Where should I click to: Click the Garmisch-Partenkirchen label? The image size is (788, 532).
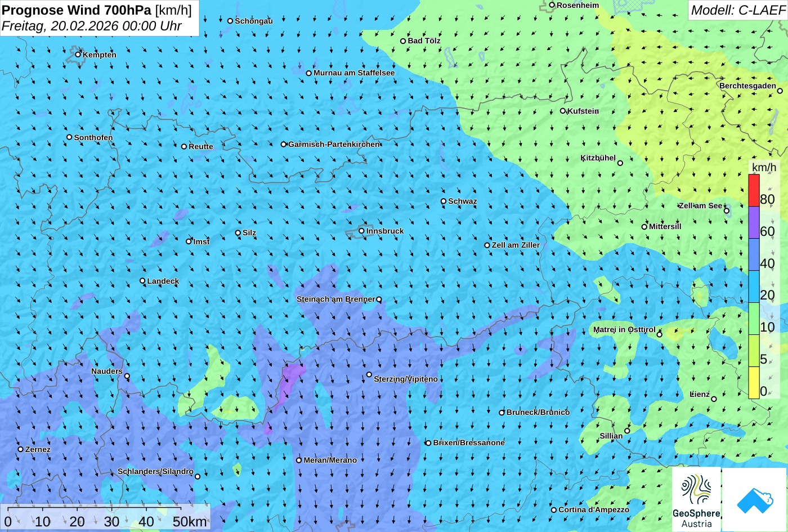coord(334,144)
